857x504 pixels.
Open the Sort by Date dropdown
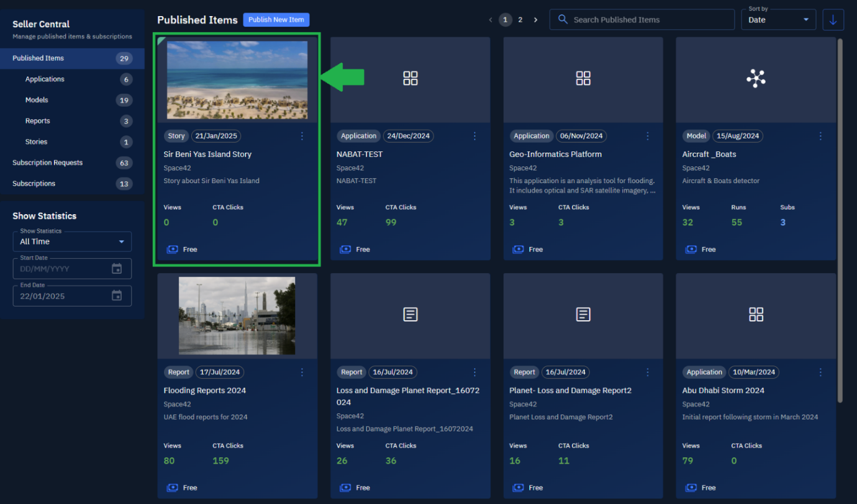(778, 20)
